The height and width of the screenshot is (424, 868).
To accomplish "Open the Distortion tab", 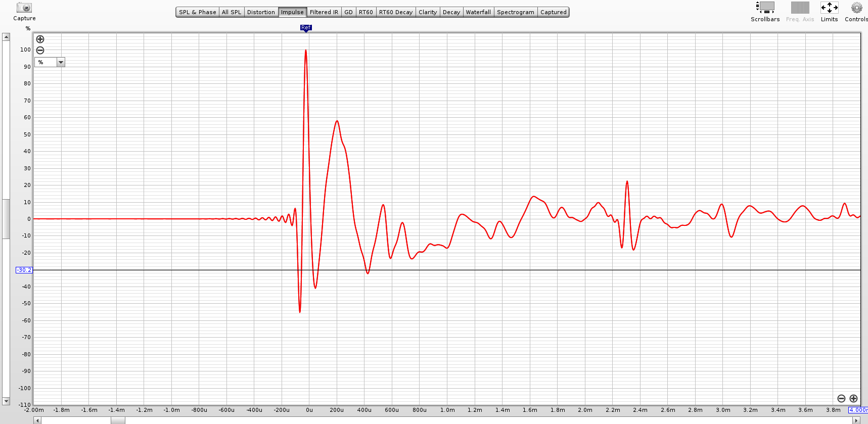I will (261, 12).
